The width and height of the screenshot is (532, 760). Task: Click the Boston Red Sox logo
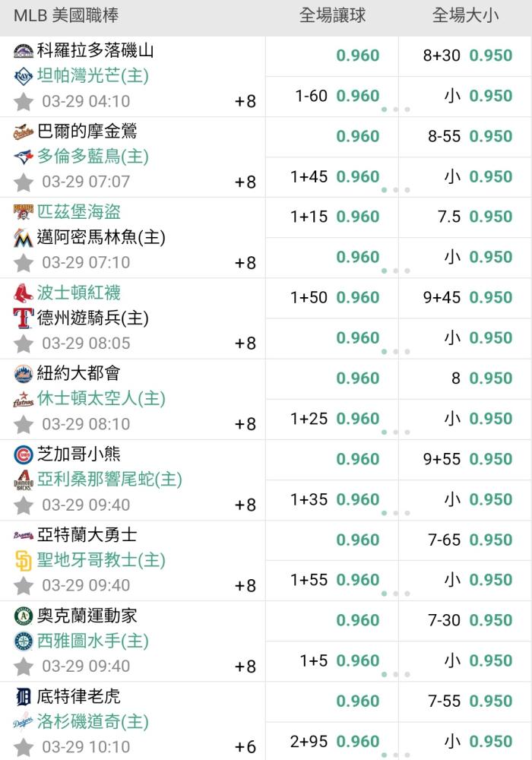coord(24,293)
